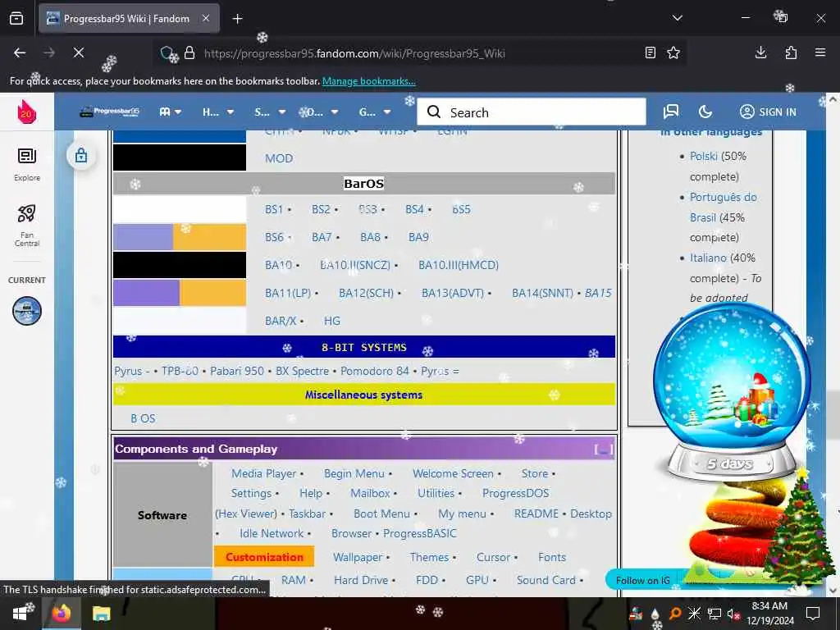Screen dimensions: 840x630
Task: Click the address bar URL
Action: [x=354, y=53]
